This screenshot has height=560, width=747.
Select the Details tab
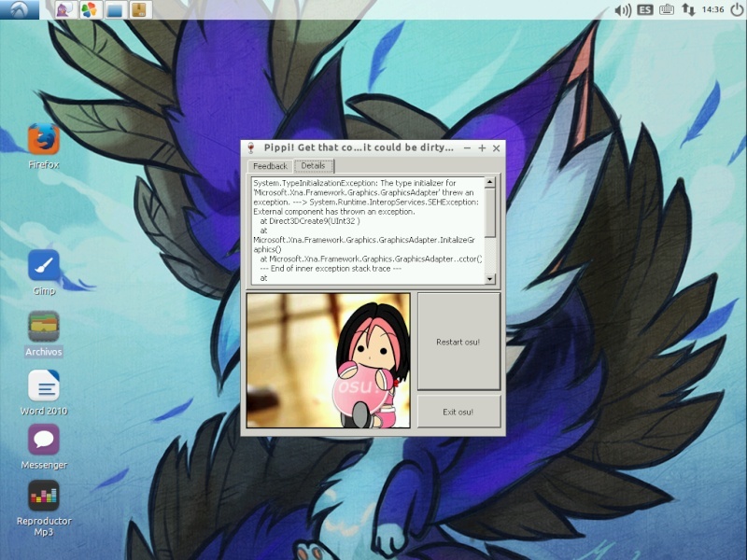314,166
